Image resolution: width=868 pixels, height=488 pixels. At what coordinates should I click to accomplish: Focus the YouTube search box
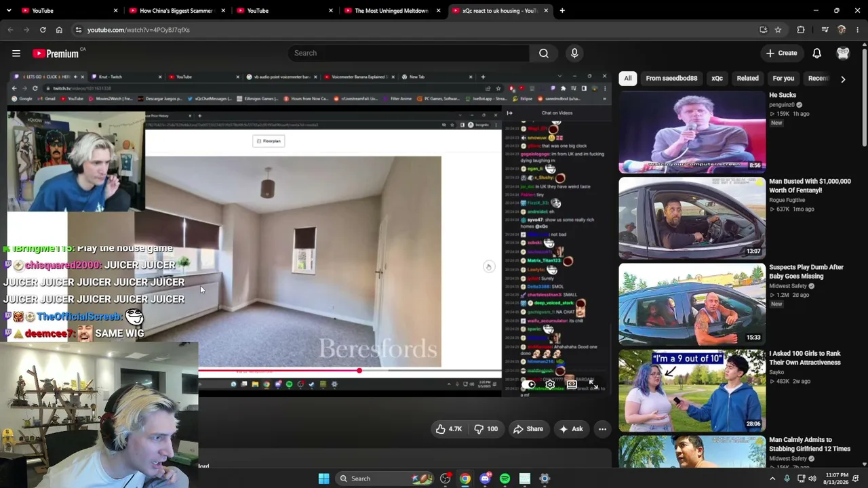(x=409, y=53)
